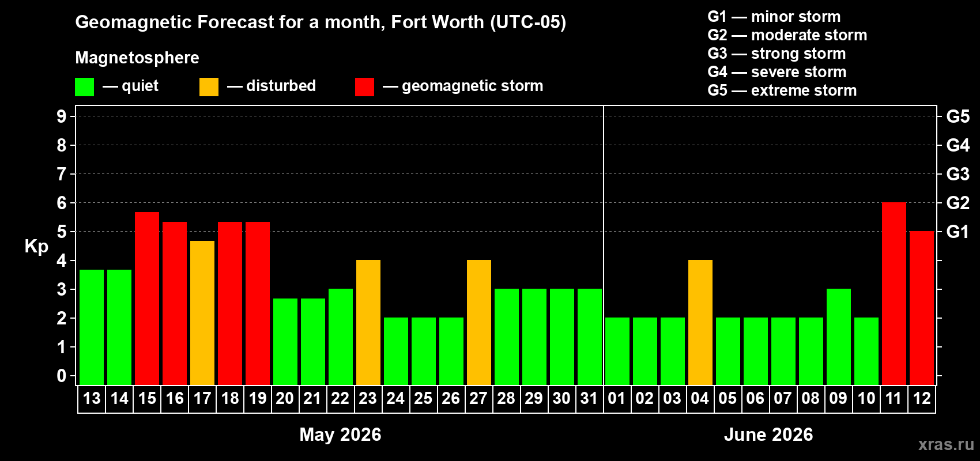Click the 'Magnetosphere' heading
The height and width of the screenshot is (461, 980).
[x=137, y=58]
